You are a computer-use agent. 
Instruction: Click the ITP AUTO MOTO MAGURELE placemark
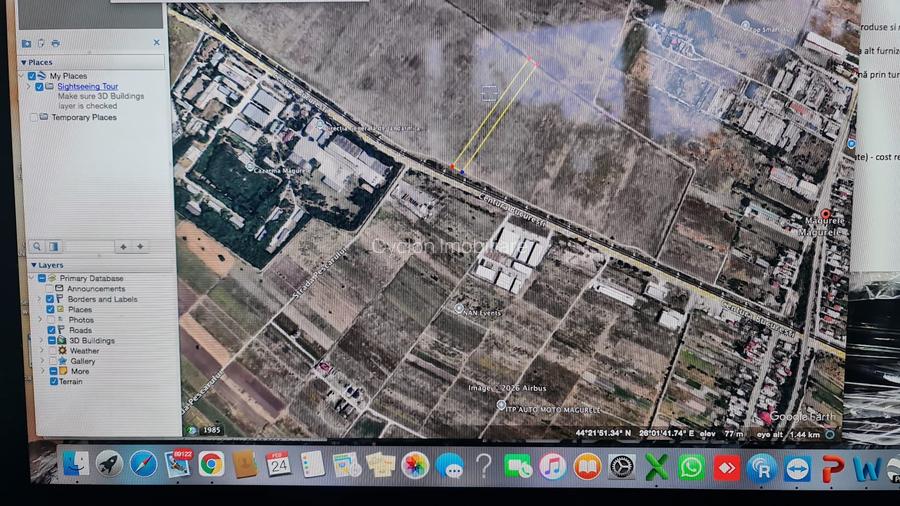coord(501,405)
